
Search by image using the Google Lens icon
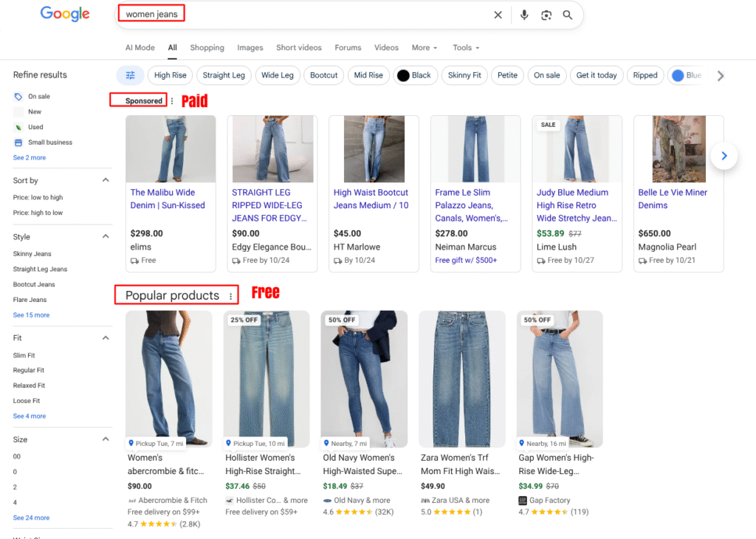546,15
